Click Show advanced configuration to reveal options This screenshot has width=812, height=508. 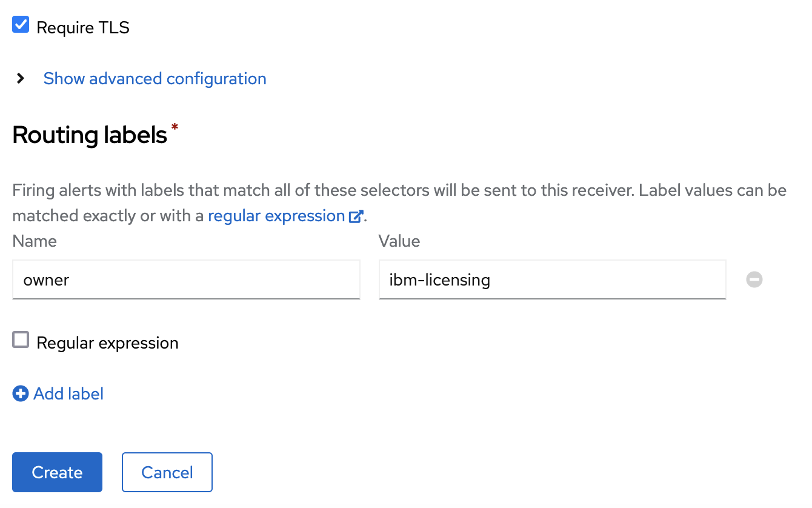(155, 78)
